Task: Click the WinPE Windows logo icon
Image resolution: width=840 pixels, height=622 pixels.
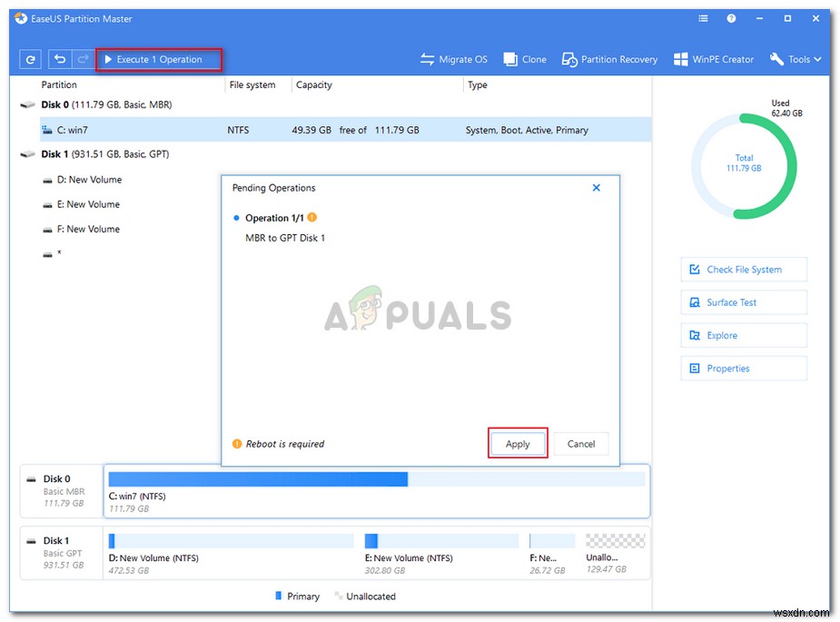Action: pos(680,59)
